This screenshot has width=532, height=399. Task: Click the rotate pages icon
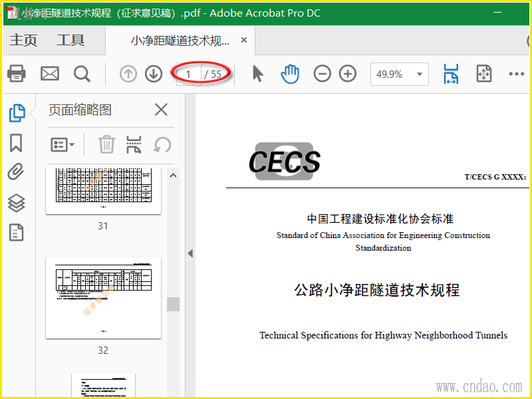pyautogui.click(x=162, y=145)
